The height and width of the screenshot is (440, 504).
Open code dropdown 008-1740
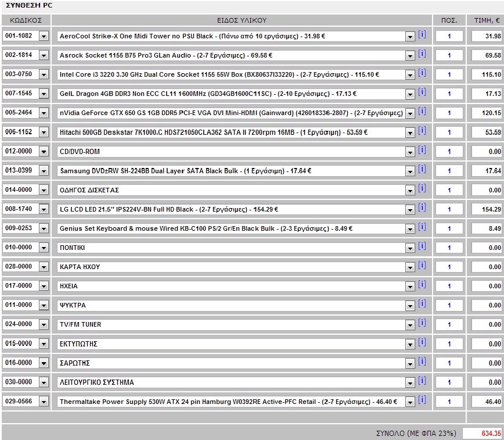tap(44, 209)
